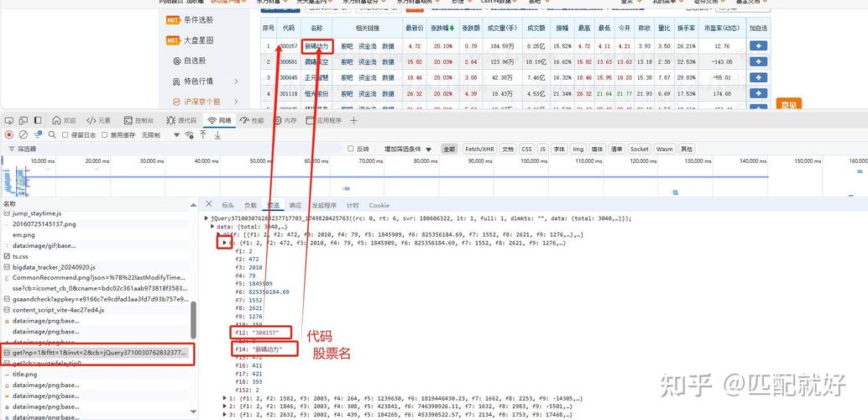Add stock 300581 to watchlist plus button

(758, 61)
